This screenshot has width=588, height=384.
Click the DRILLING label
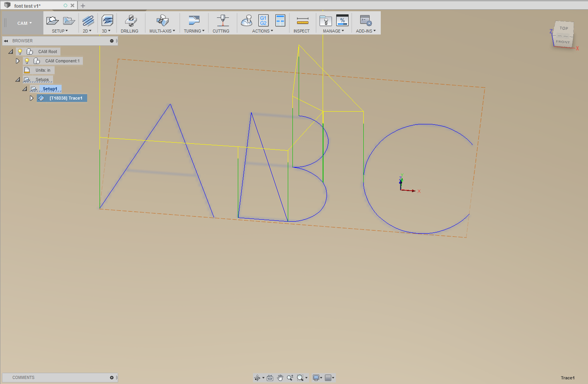click(x=129, y=31)
